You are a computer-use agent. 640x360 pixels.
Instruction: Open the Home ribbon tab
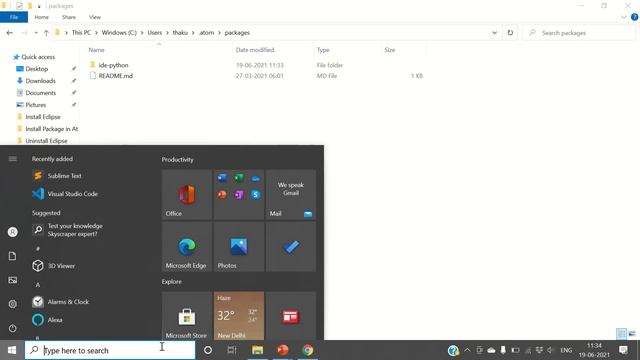click(x=42, y=17)
